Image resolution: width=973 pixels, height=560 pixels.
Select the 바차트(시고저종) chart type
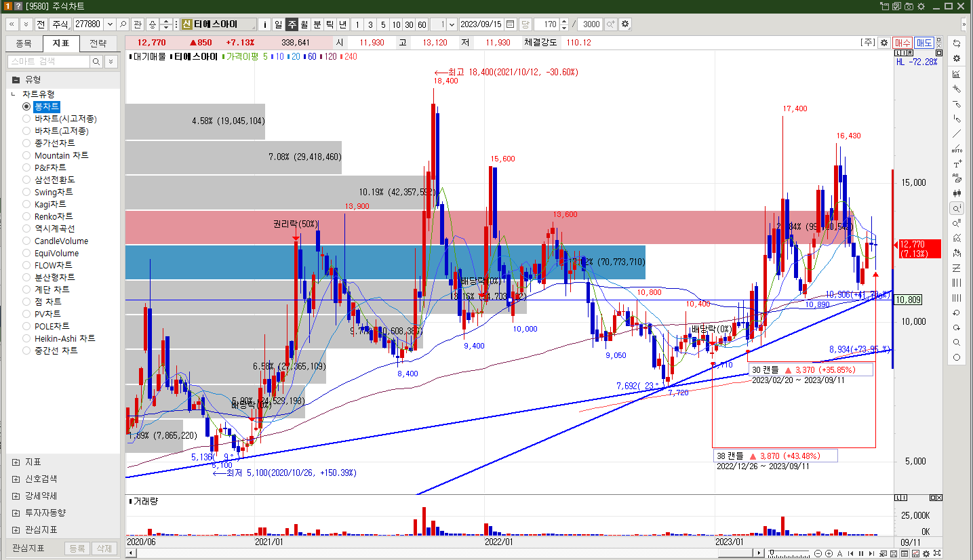point(60,119)
